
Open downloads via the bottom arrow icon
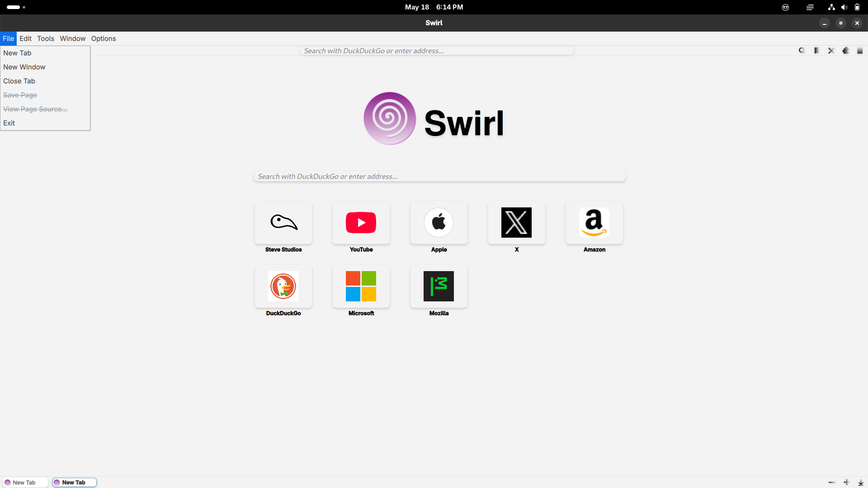861,483
